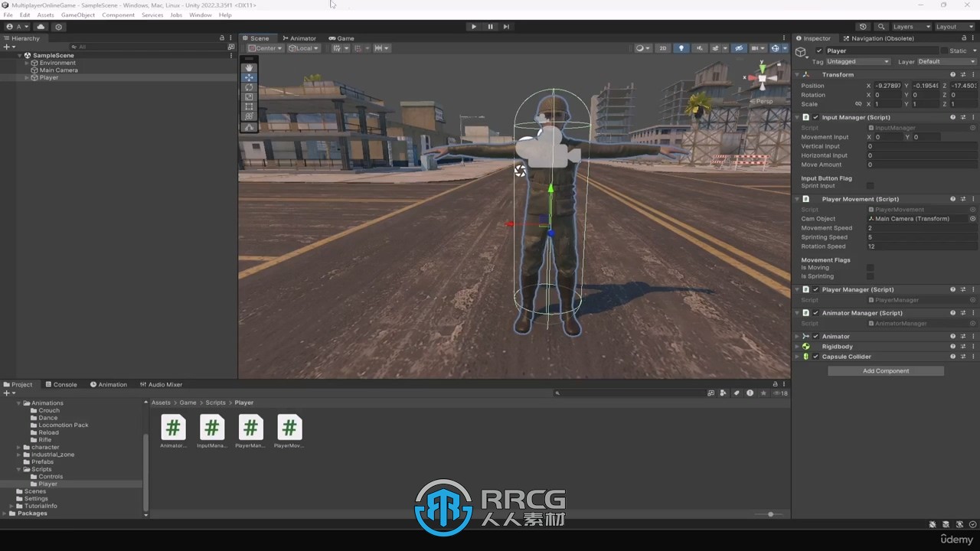
Task: Disable the Animator Manager script checkbox
Action: pyautogui.click(x=815, y=313)
